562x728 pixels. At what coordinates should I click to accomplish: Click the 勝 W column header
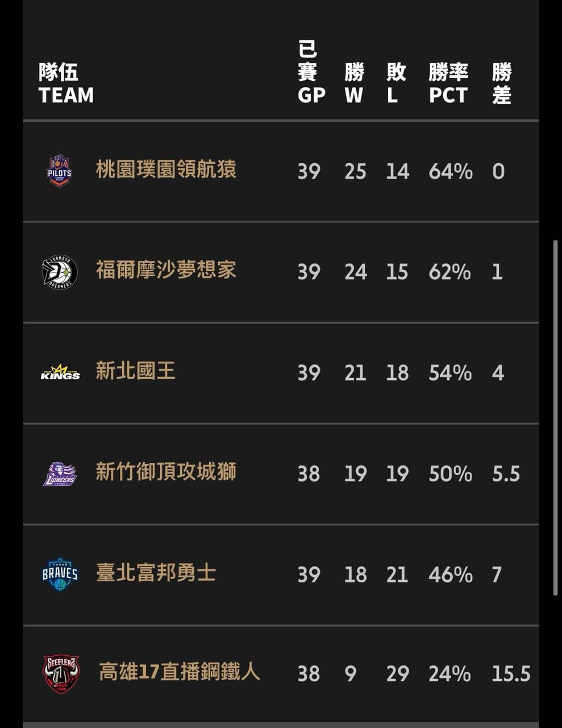(353, 84)
